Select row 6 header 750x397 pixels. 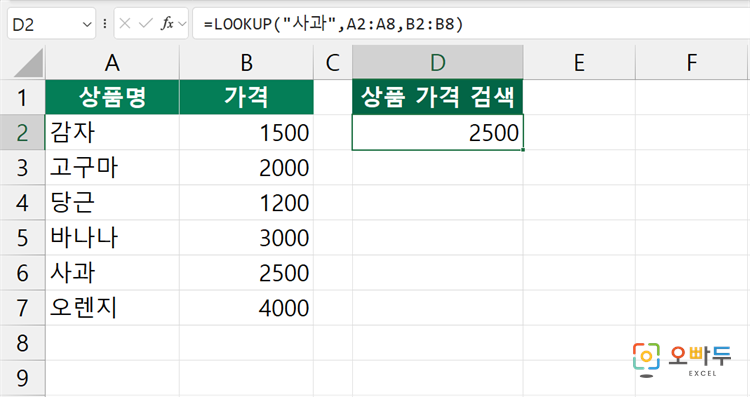tap(22, 273)
